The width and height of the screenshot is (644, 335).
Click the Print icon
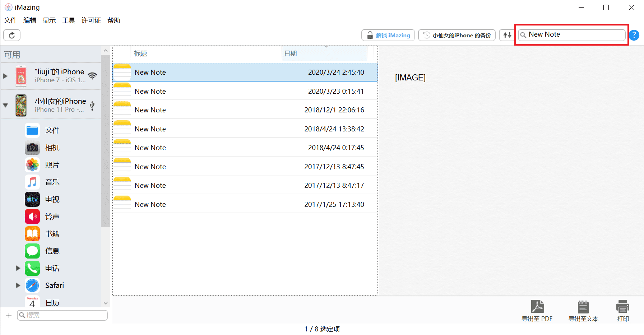[x=622, y=307]
